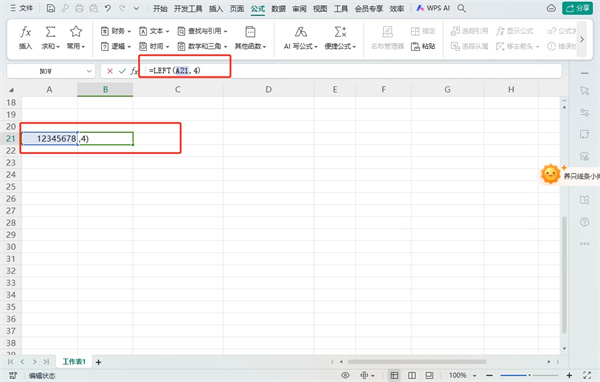Click the search magnifier icon in title bar

pyautogui.click(x=461, y=8)
